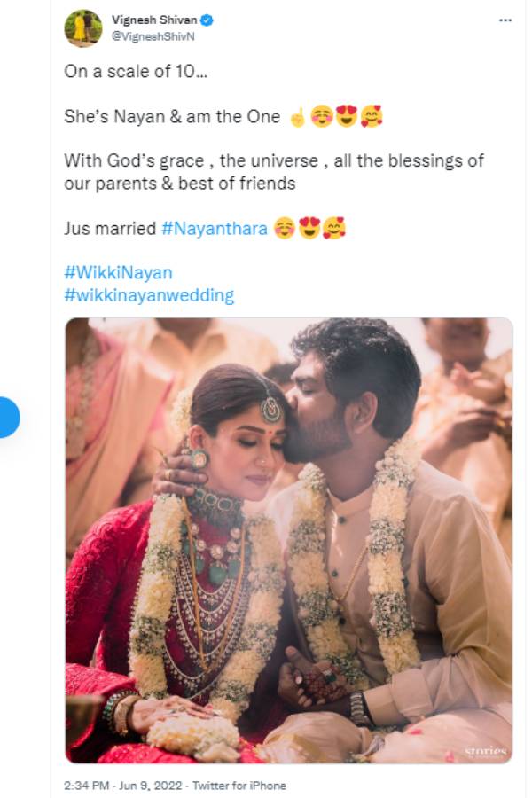This screenshot has height=798, width=532.
Task: Enlarge the wedding photo
Action: click(x=288, y=539)
